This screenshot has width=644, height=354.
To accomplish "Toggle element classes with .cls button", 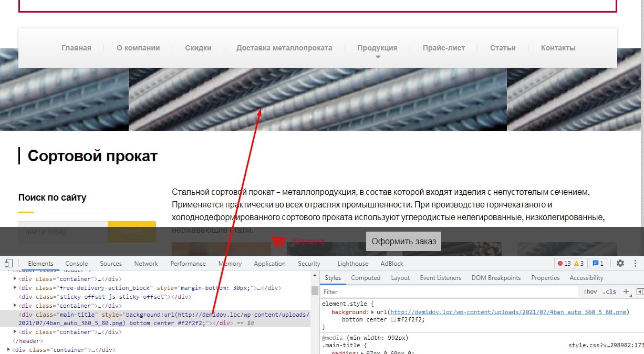I will click(x=609, y=291).
